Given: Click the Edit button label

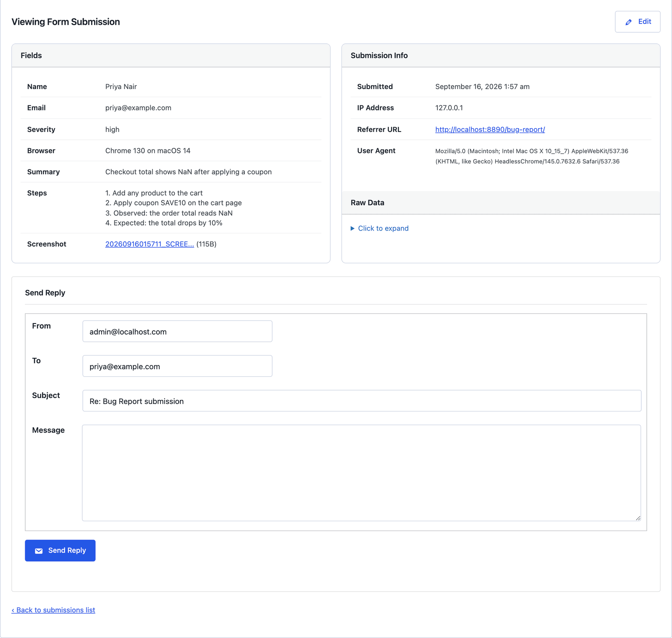Looking at the screenshot, I should point(645,21).
